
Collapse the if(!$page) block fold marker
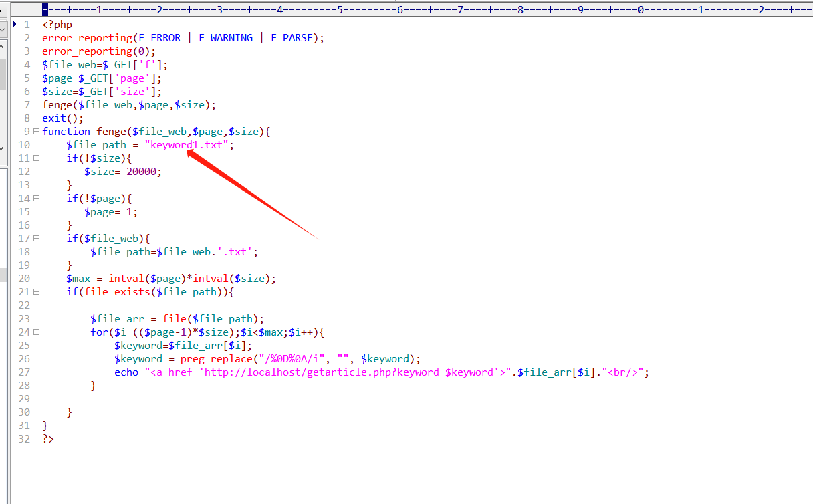[x=36, y=199]
